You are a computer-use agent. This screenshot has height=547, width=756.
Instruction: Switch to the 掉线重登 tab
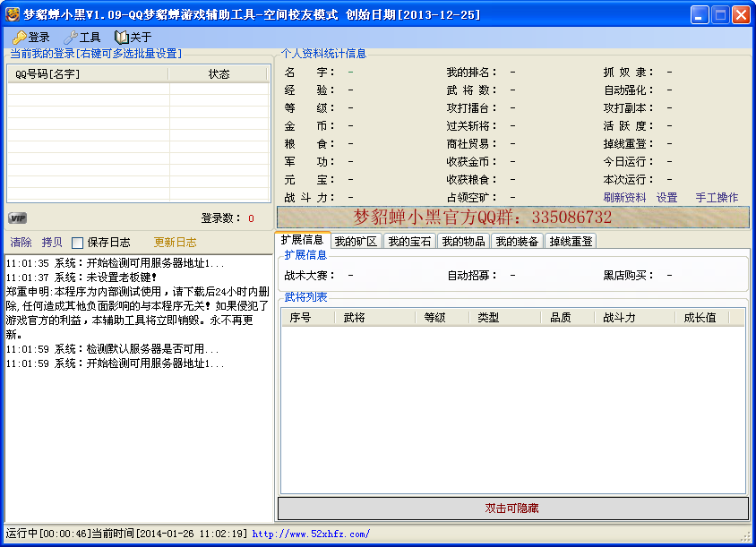pyautogui.click(x=571, y=241)
